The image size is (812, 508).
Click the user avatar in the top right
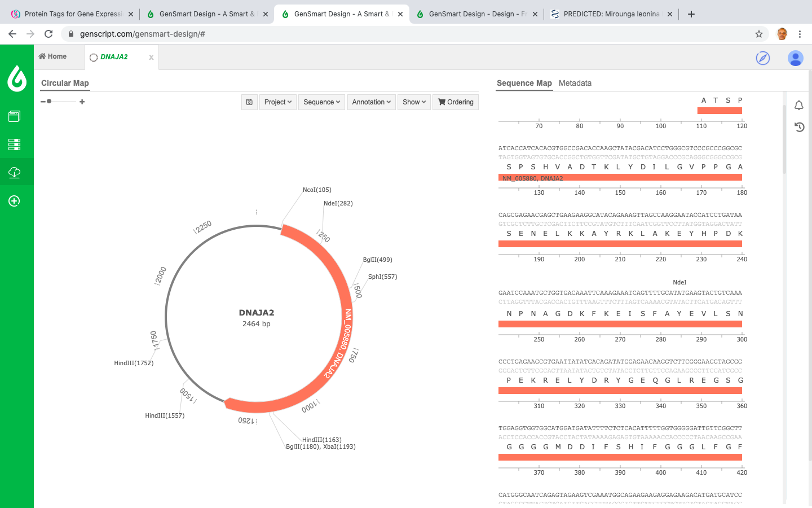pyautogui.click(x=795, y=58)
